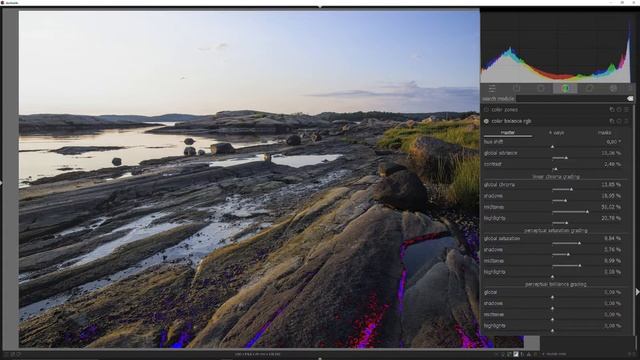Click the highlighted indicator icon in bottom toolbar
This screenshot has height=360, width=640.
516,354
